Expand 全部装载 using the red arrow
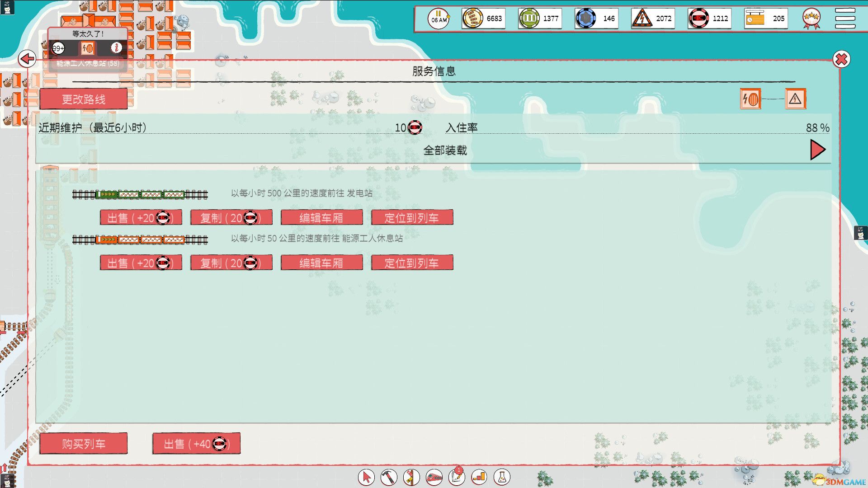868x488 pixels. pyautogui.click(x=817, y=150)
